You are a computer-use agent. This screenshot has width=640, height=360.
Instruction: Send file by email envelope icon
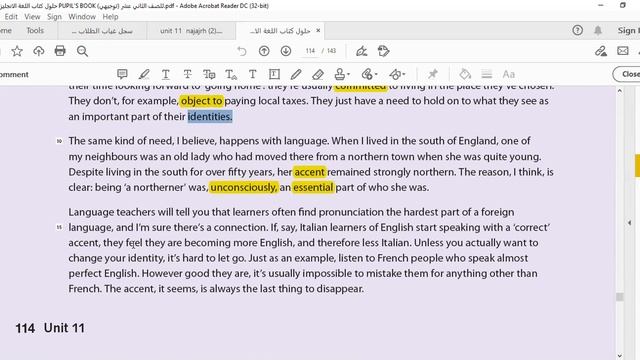click(x=623, y=51)
